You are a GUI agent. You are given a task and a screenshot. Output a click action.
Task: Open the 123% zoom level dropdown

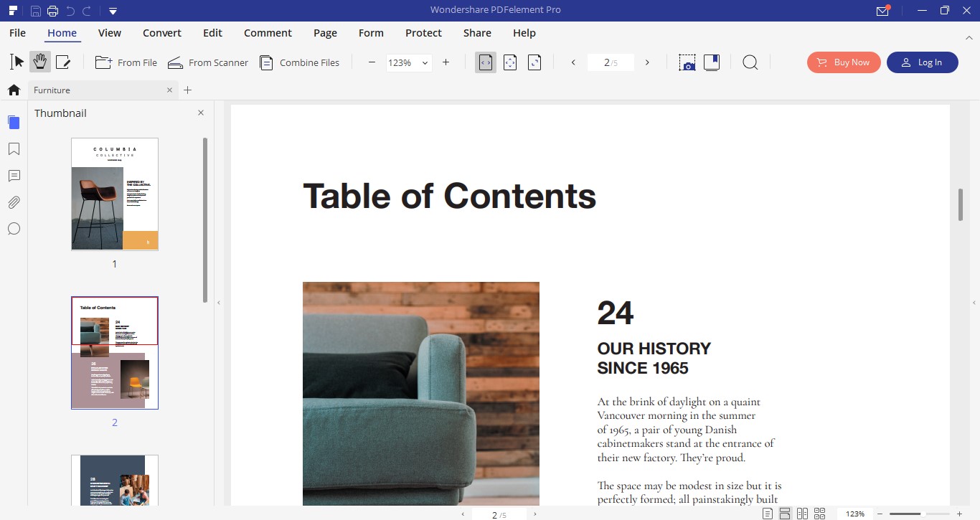click(409, 62)
